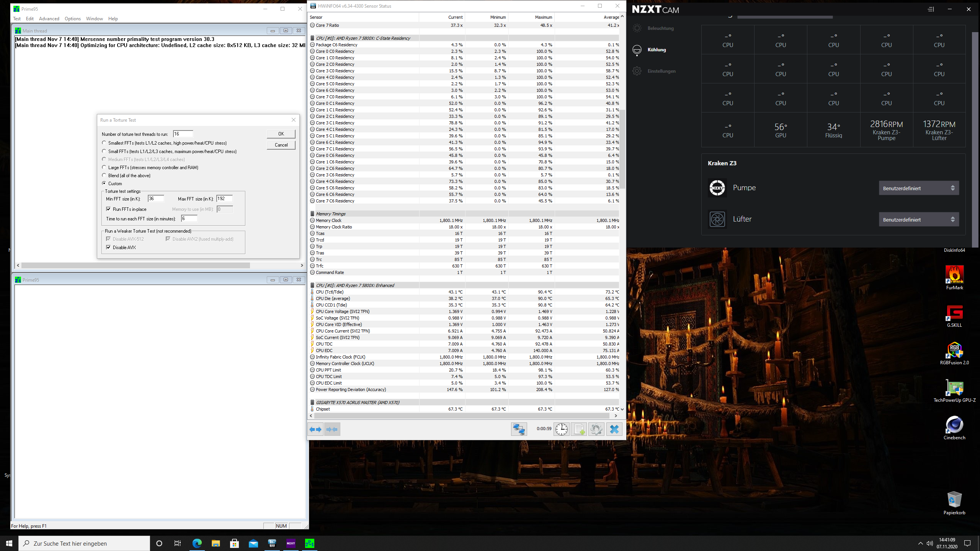This screenshot has height=551, width=980.
Task: Open NZXT CAM taskbar icon
Action: [291, 543]
